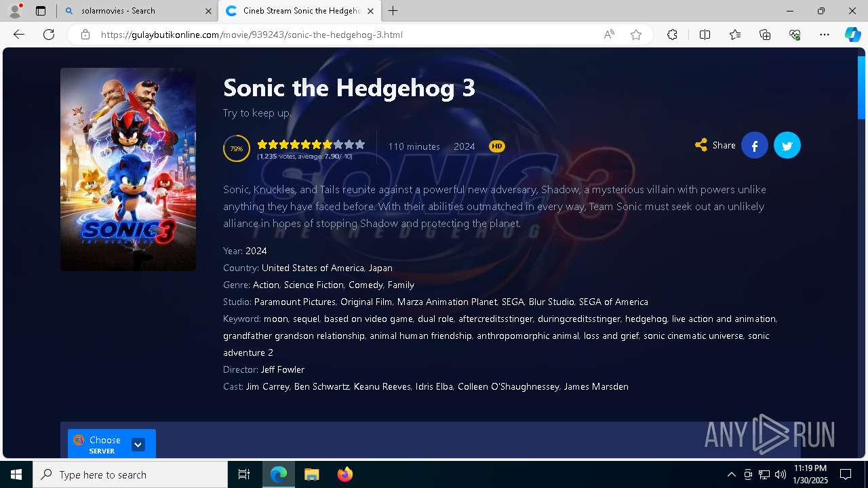This screenshot has width=868, height=488.
Task: Browse the Comedy genre
Action: click(366, 285)
